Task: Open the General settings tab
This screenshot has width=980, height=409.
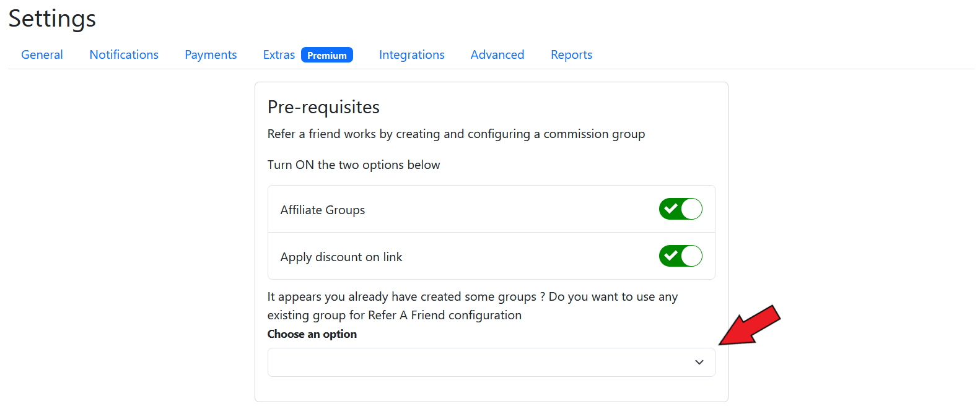Action: point(42,54)
